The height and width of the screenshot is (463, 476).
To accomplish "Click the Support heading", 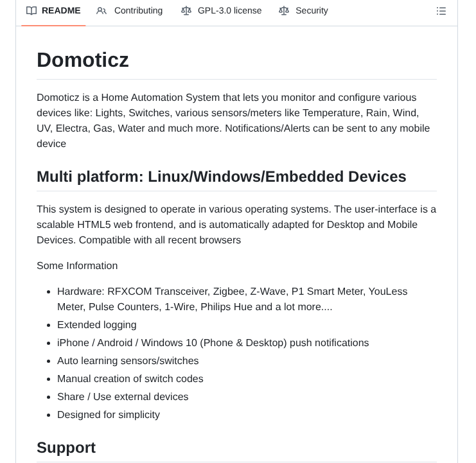I will [66, 448].
